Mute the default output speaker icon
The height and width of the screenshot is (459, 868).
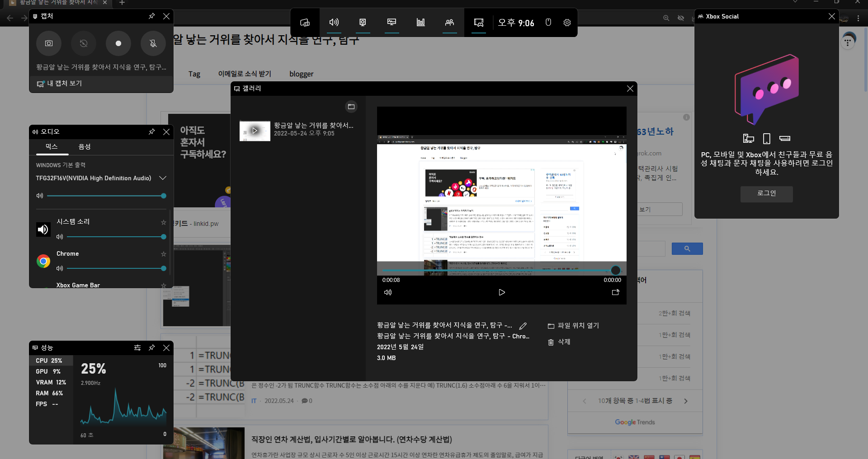pos(40,196)
